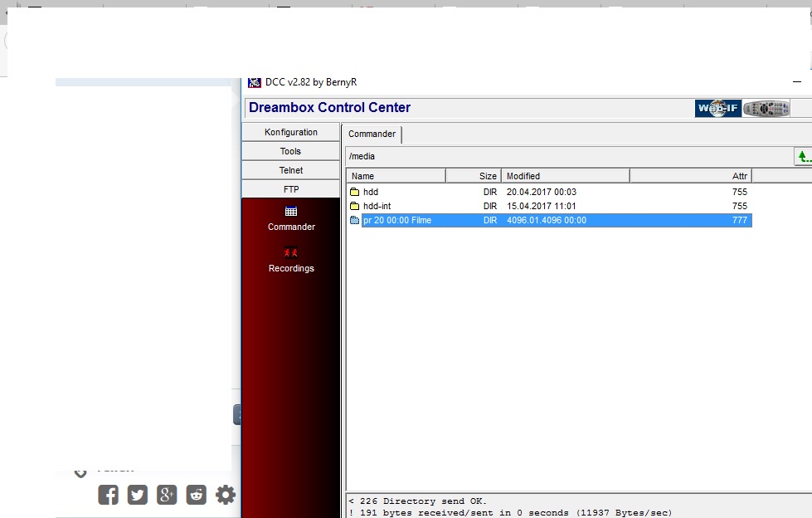The image size is (812, 518).
Task: Click the /media path field
Action: pyautogui.click(x=569, y=157)
